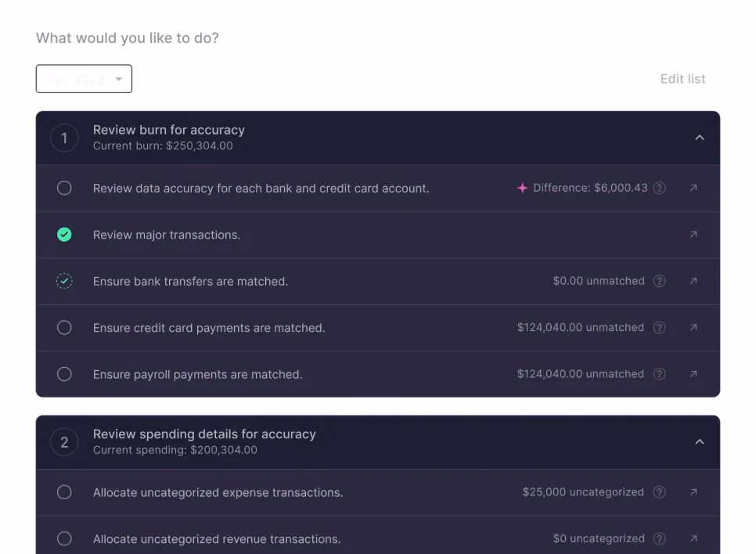
Task: Click help icon beside $25,000 uncategorized
Action: pos(660,492)
